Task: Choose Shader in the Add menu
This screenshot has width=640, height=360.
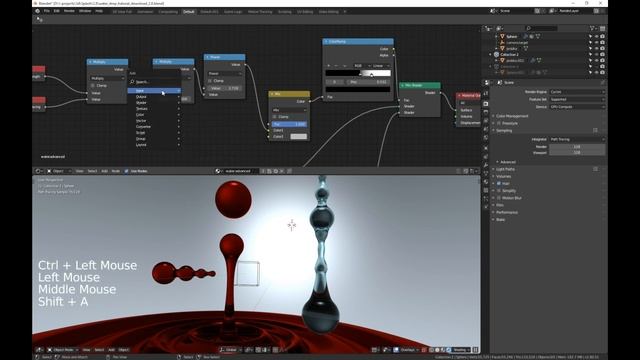Action: (154, 103)
